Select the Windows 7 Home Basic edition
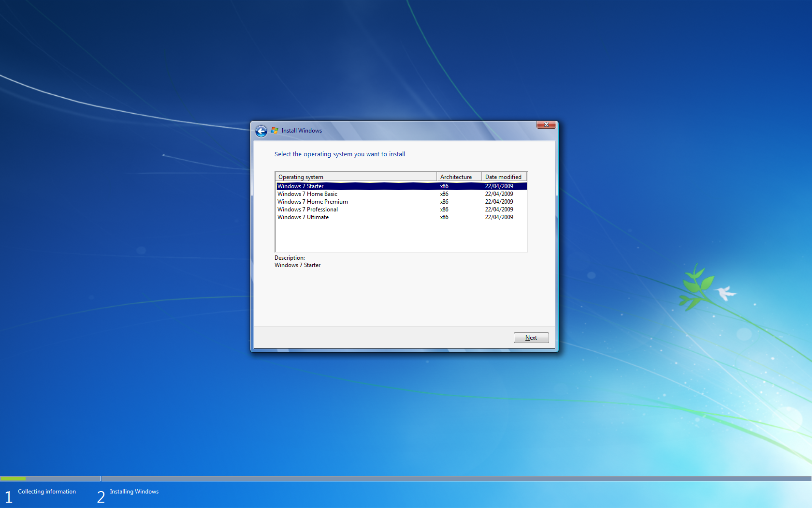 [307, 194]
